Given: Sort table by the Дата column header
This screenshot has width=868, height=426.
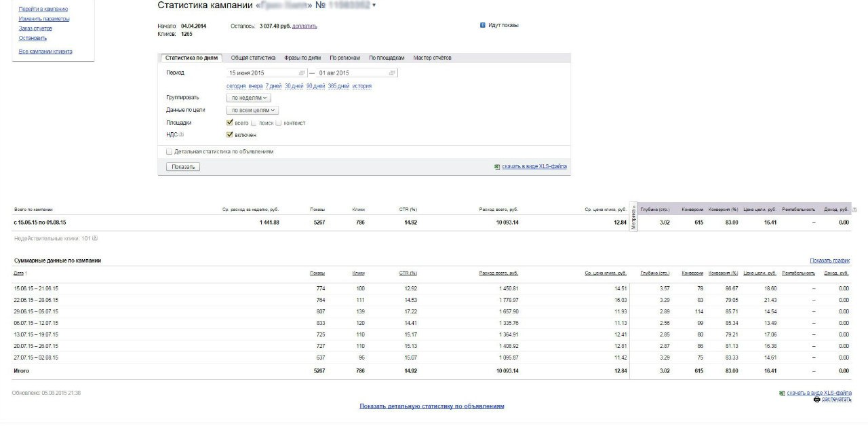Looking at the screenshot, I should (19, 273).
